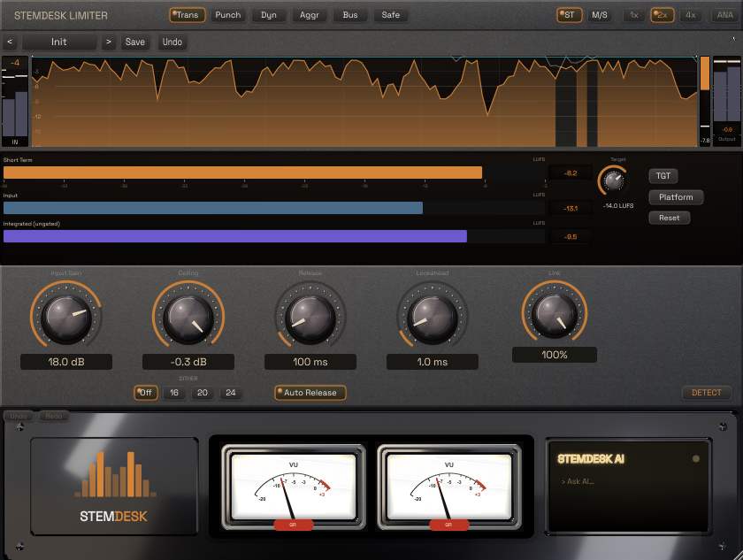Click the Input Gain knob
The width and height of the screenshot is (743, 560).
pos(66,317)
